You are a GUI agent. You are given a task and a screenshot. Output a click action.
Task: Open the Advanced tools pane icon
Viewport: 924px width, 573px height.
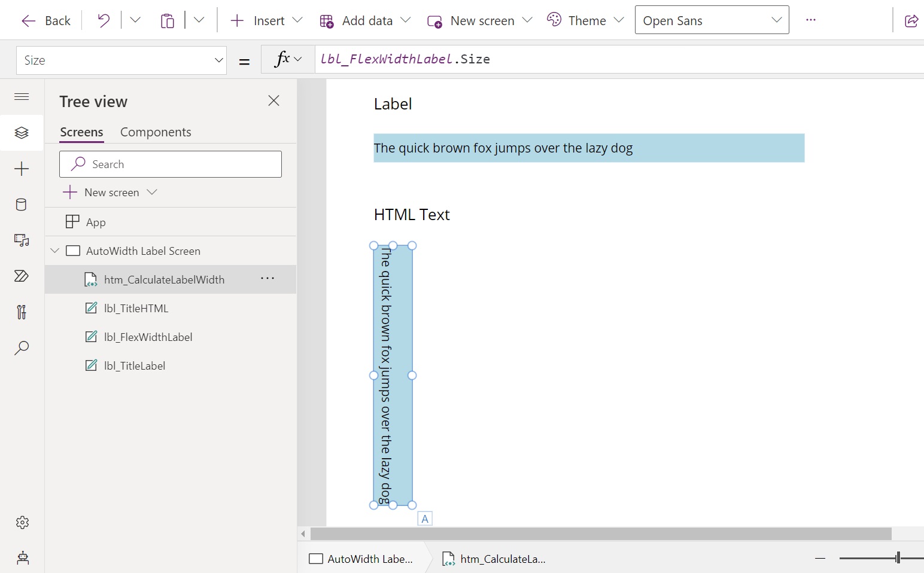(22, 312)
